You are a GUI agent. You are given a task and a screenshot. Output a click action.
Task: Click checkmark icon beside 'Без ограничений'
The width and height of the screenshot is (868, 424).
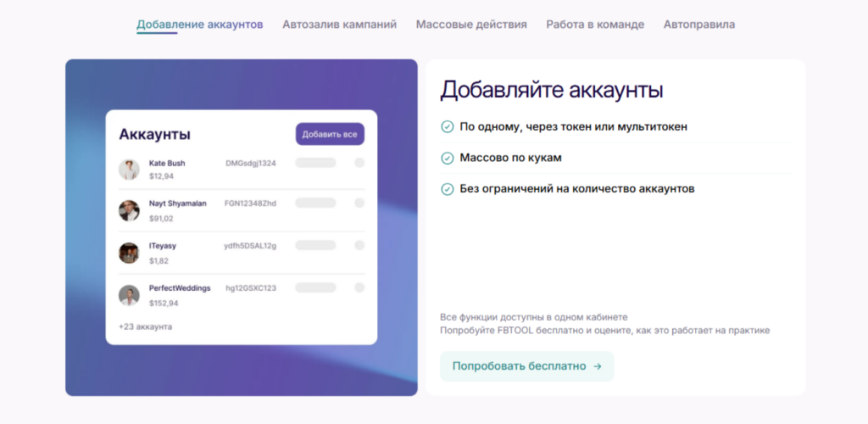pos(448,189)
